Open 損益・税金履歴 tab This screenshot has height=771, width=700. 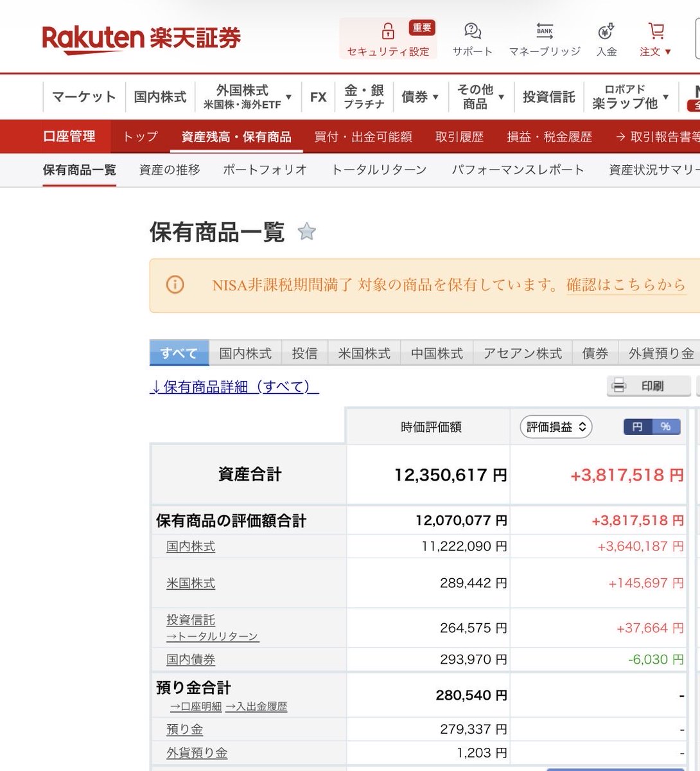click(x=549, y=137)
